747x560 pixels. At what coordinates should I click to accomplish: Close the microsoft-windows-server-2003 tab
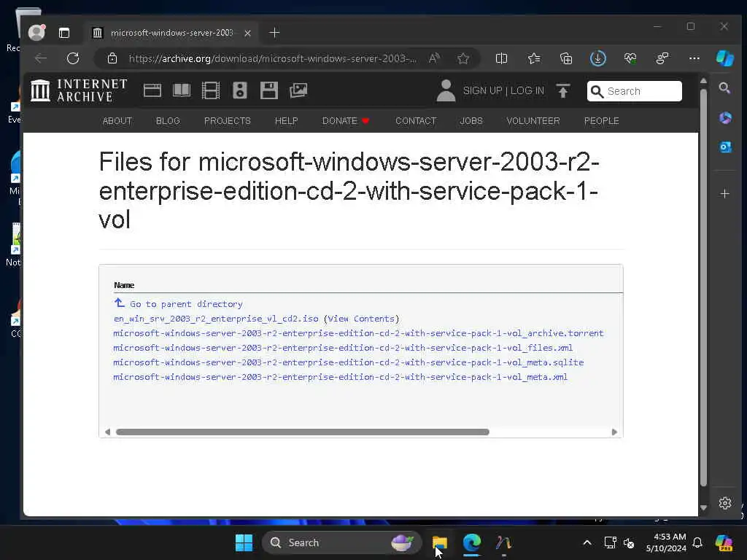point(247,33)
